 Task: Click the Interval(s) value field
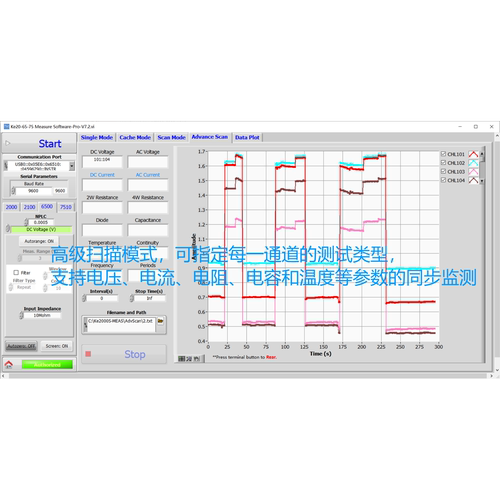coord(102,298)
